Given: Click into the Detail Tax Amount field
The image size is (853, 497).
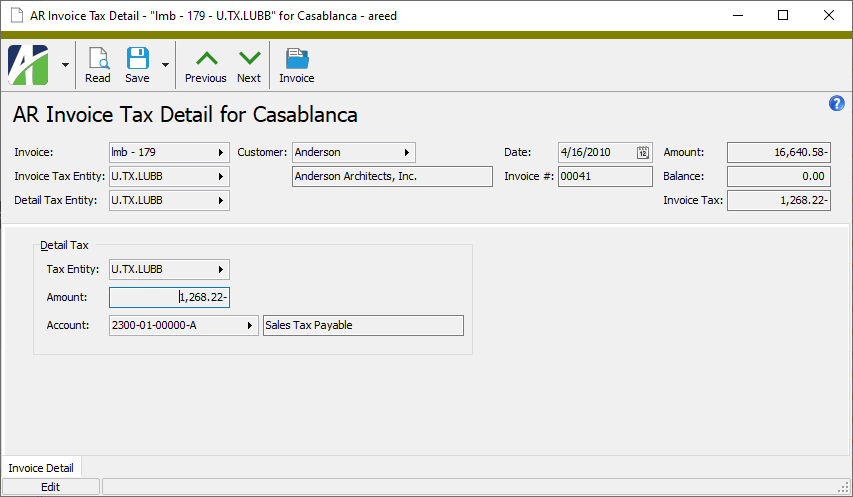Looking at the screenshot, I should pyautogui.click(x=169, y=297).
